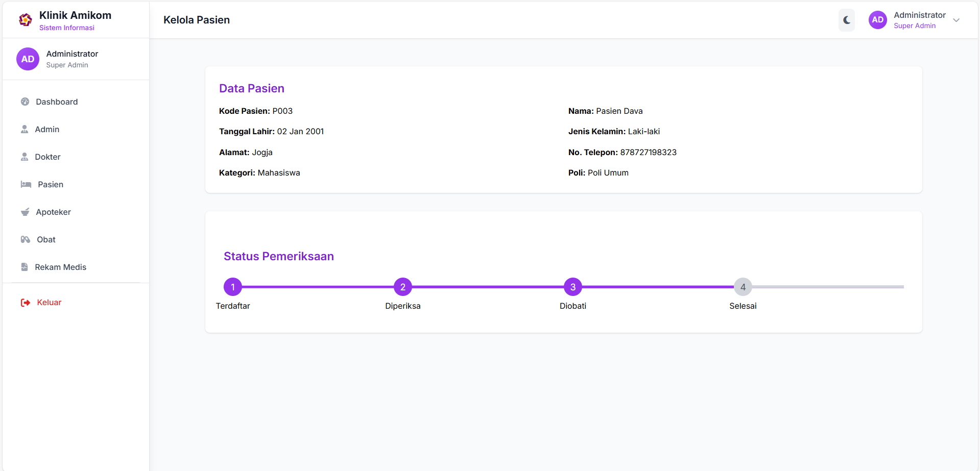The height and width of the screenshot is (471, 980).
Task: Click the Obat pills icon in sidebar
Action: point(26,239)
